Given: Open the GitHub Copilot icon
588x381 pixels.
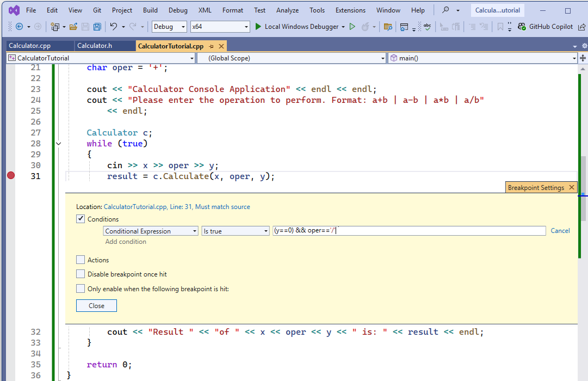Looking at the screenshot, I should tap(521, 26).
